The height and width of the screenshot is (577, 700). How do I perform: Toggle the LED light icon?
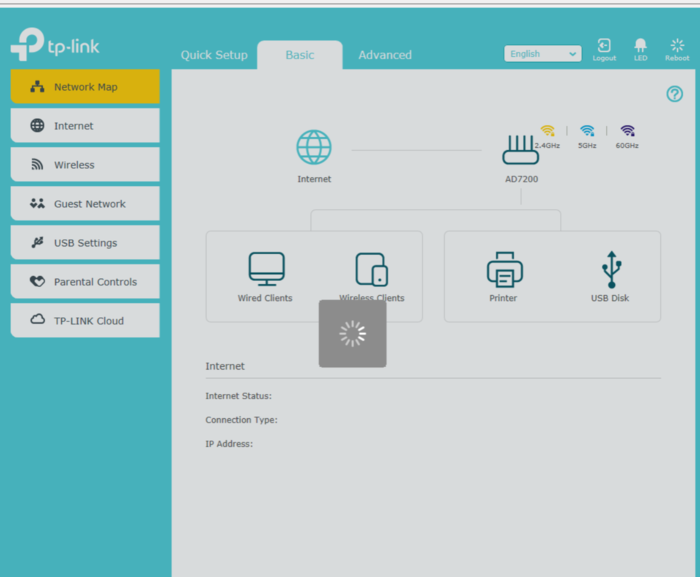pos(640,46)
